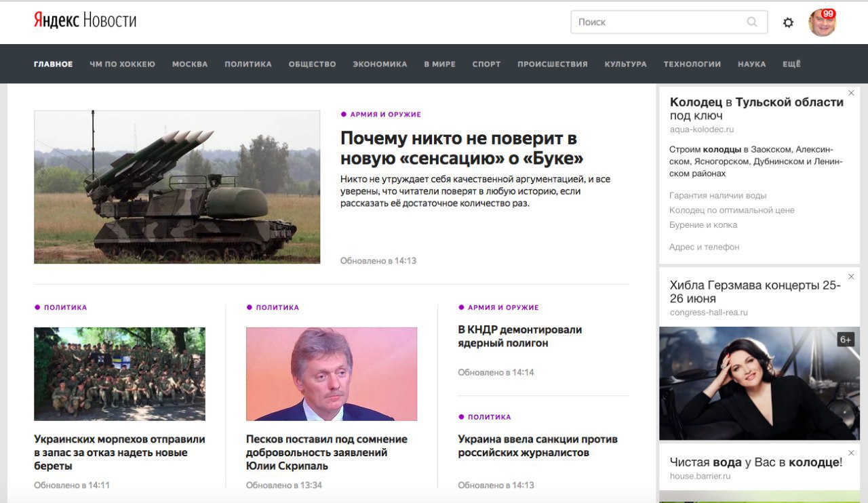This screenshot has height=503, width=868.
Task: Go to the Москва section
Action: point(190,64)
